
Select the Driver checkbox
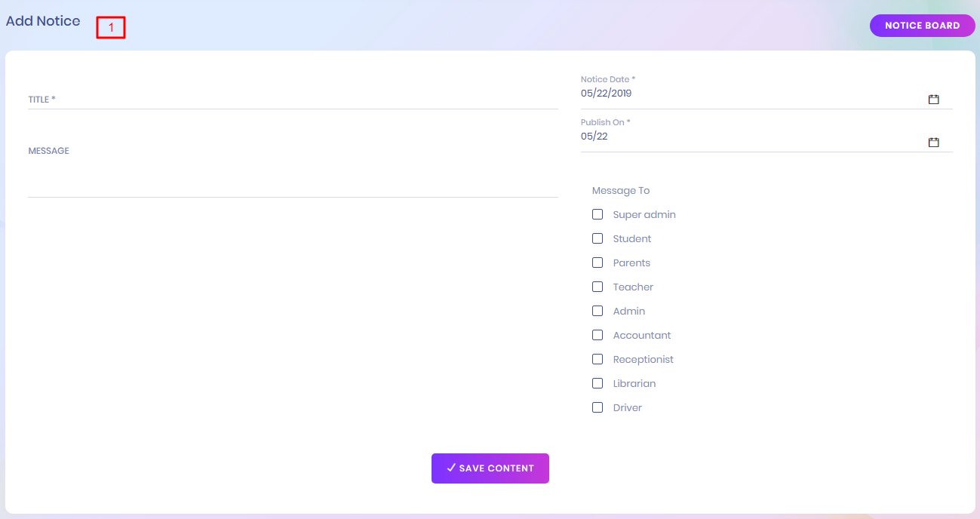point(598,407)
